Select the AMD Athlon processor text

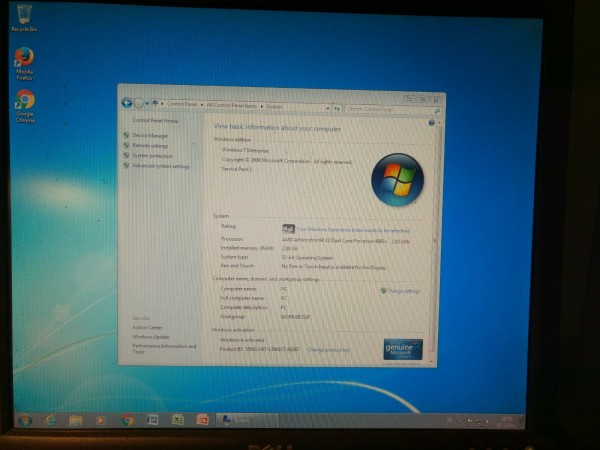(x=346, y=241)
